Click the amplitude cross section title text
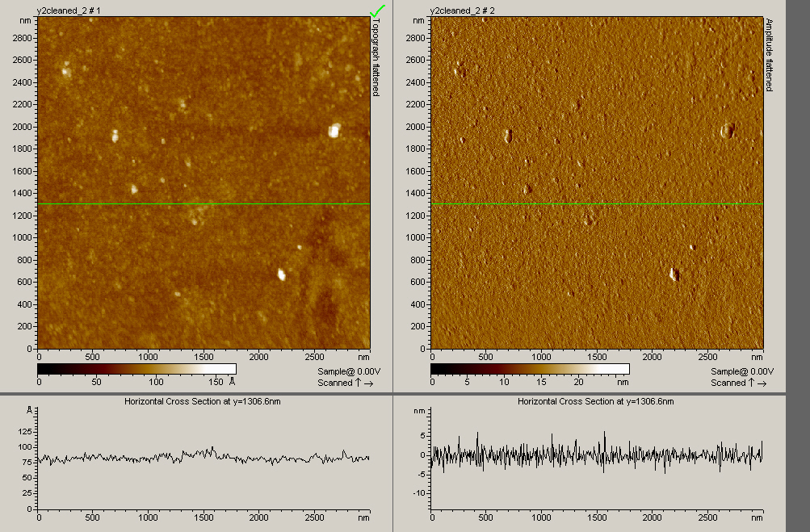 click(x=596, y=401)
